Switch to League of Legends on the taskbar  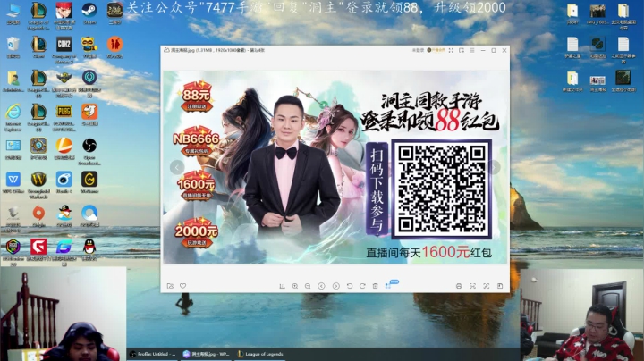point(260,354)
